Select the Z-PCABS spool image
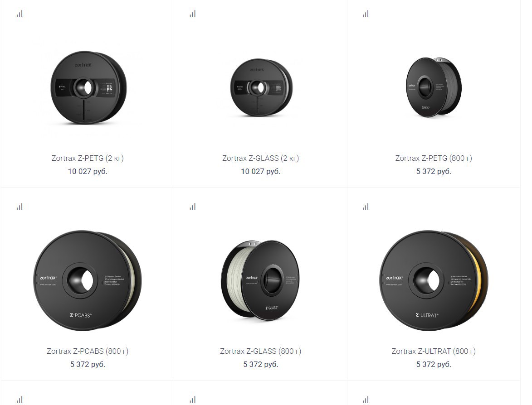Screen dimensions: 532x405 coord(88,280)
